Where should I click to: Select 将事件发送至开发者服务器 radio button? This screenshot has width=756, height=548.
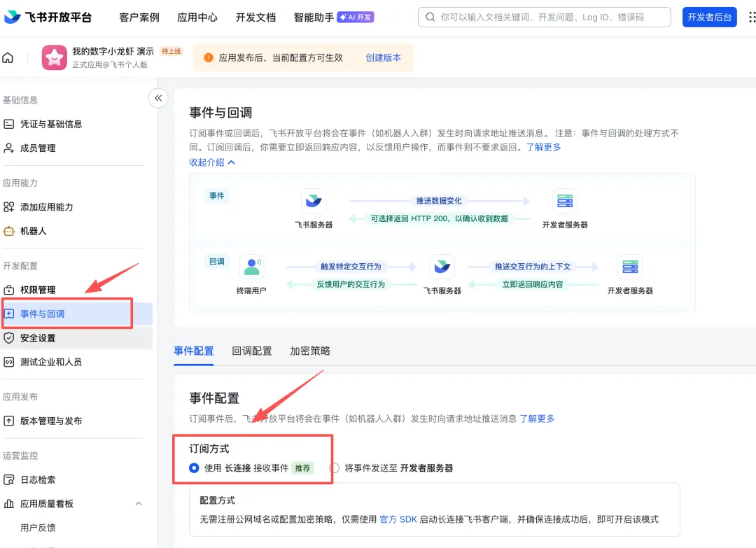click(x=334, y=468)
